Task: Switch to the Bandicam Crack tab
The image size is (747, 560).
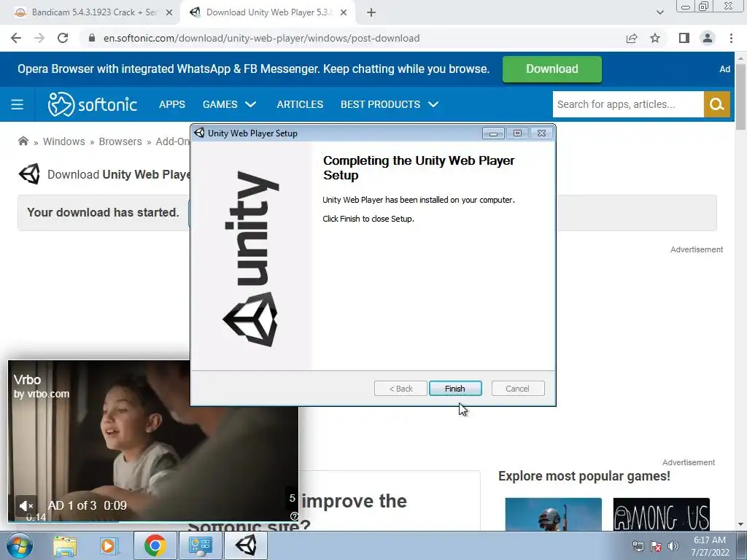Action: pos(94,12)
